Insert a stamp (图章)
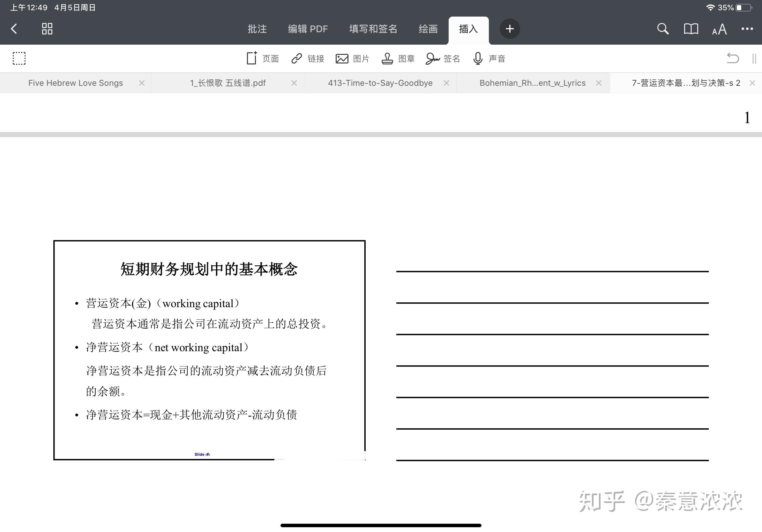This screenshot has width=762, height=532. tap(398, 58)
